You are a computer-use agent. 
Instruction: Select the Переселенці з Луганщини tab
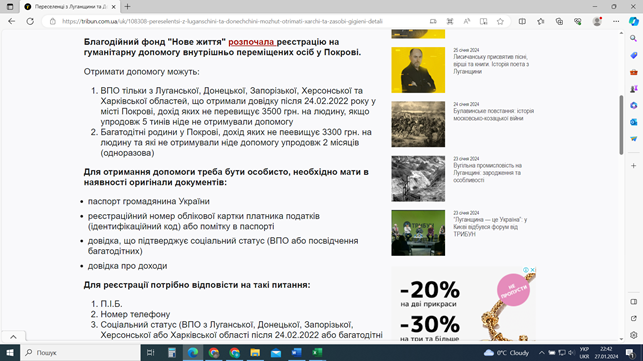point(70,7)
